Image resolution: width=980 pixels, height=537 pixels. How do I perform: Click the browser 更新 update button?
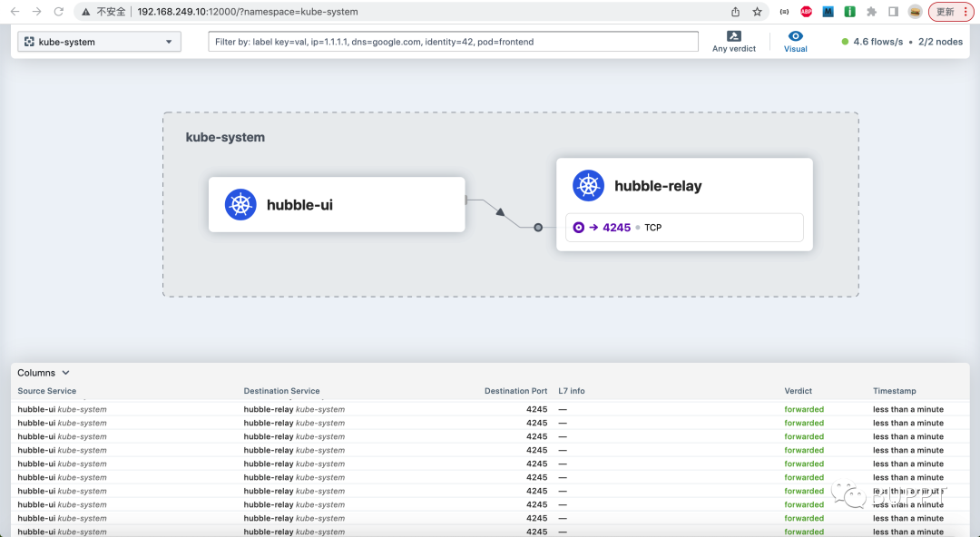pyautogui.click(x=951, y=11)
